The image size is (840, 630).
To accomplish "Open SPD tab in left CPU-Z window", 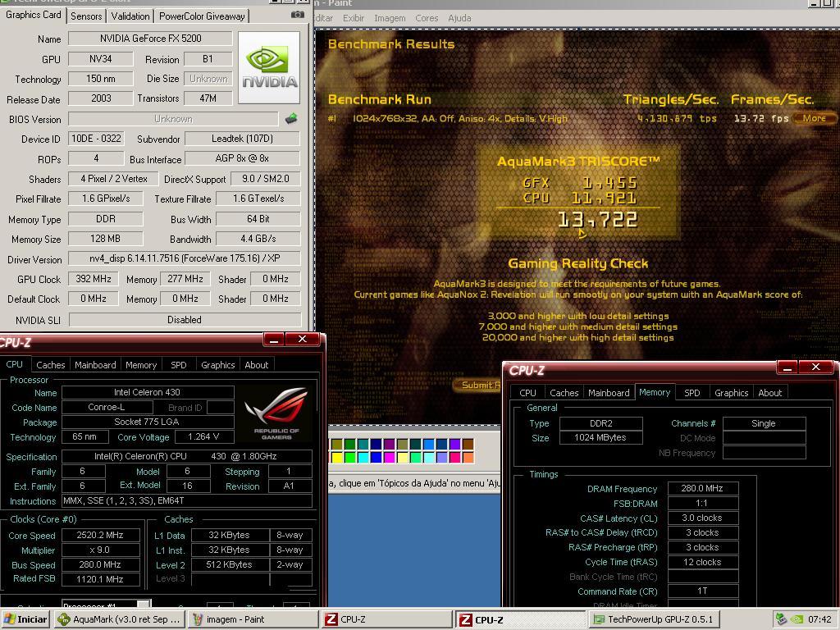I will click(178, 365).
